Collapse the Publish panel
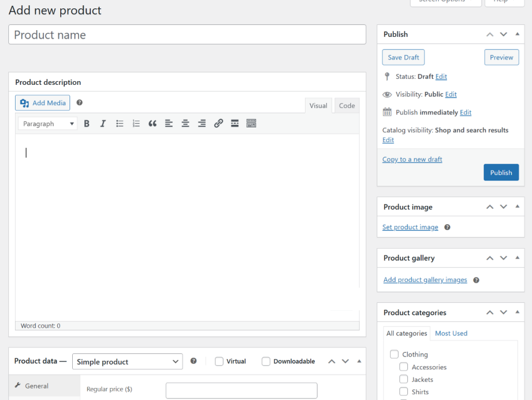This screenshot has width=532, height=400. point(517,34)
